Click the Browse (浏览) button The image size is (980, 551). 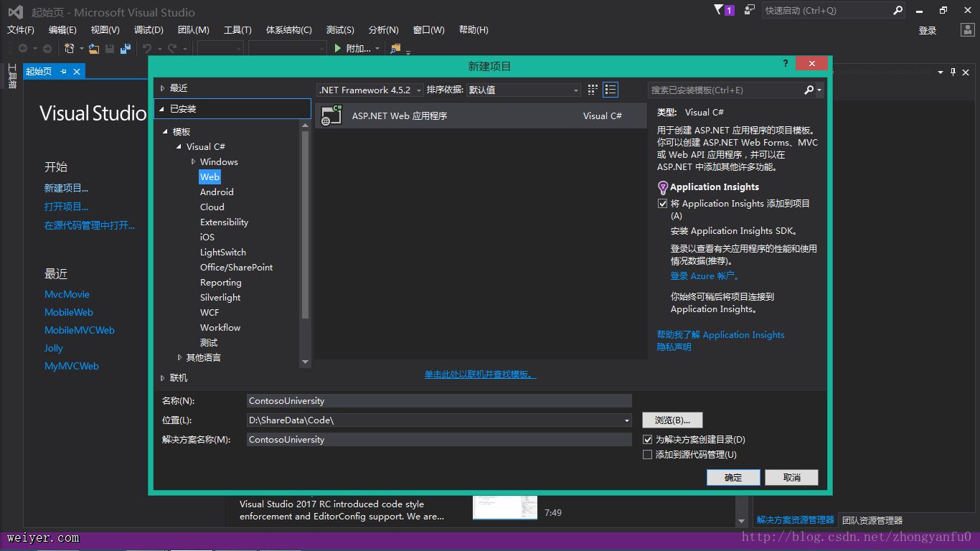pos(672,420)
